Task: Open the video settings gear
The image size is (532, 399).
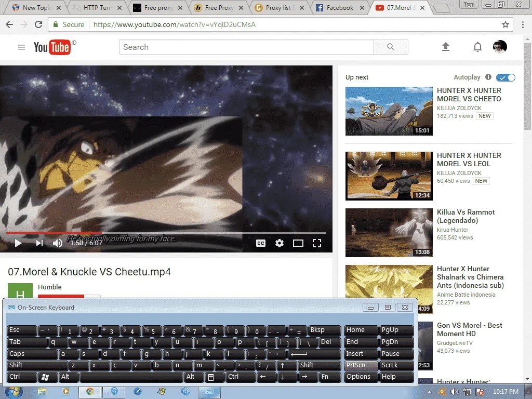Action: (x=279, y=243)
